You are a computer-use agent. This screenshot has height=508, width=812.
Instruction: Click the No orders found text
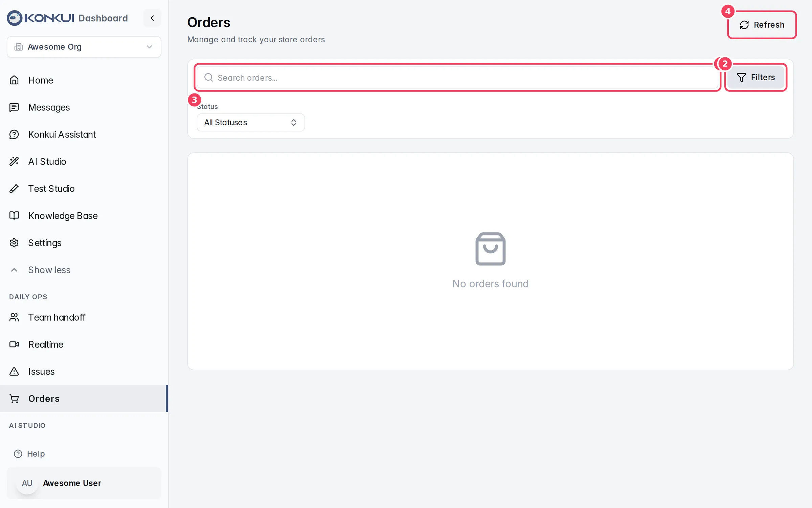pyautogui.click(x=490, y=283)
